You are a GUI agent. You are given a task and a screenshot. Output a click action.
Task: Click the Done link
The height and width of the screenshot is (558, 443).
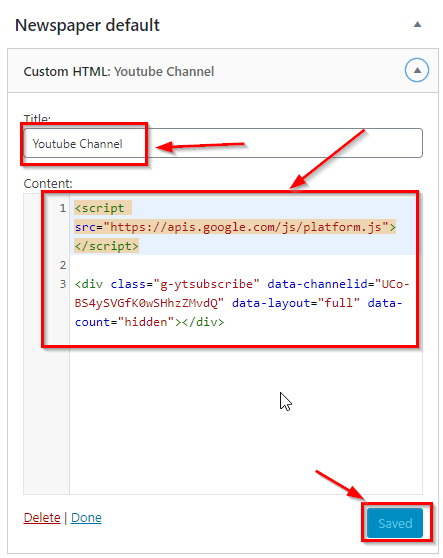click(x=86, y=517)
